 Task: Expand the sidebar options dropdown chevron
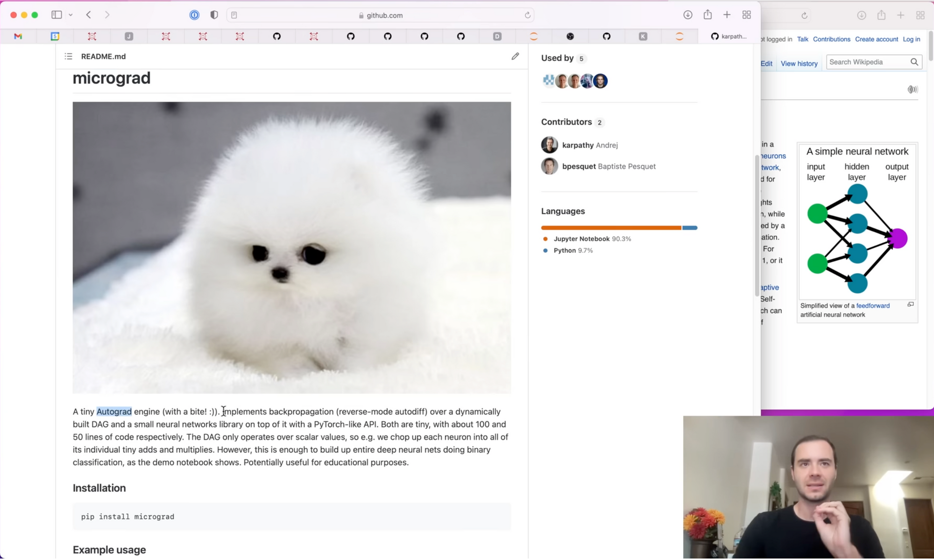coord(71,15)
